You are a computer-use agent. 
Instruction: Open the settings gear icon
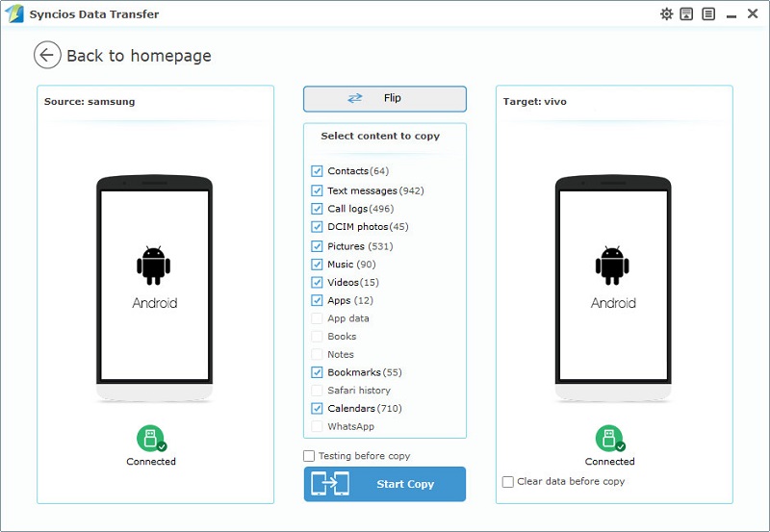click(x=666, y=13)
